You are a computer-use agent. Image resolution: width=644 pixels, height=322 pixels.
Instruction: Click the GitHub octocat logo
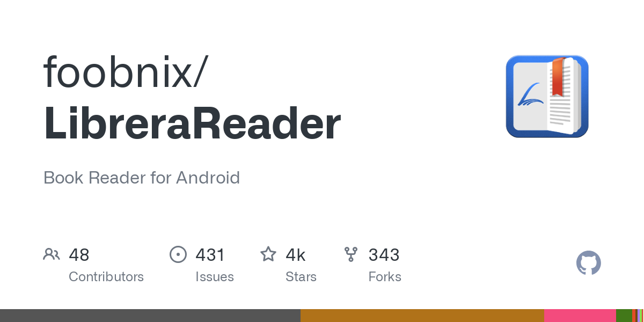pos(588,264)
